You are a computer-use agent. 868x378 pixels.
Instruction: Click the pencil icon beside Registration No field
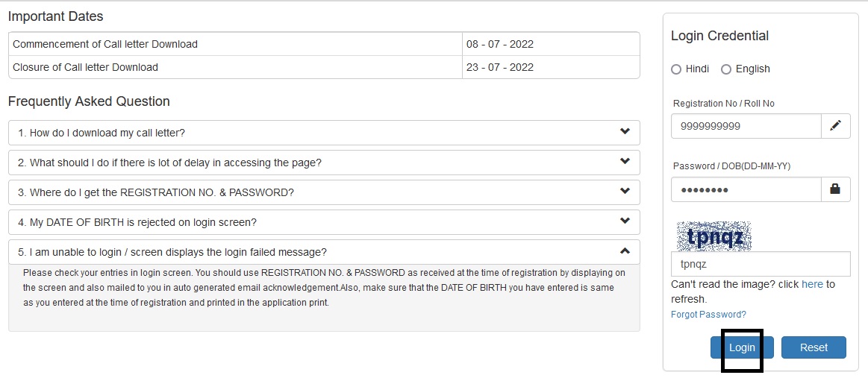click(835, 126)
